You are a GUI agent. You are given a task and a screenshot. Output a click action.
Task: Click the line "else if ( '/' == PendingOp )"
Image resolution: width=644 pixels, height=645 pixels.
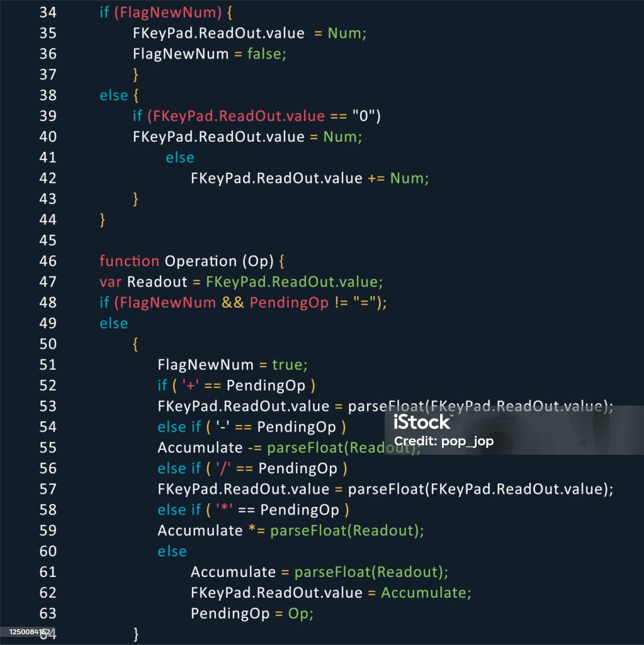(x=252, y=469)
